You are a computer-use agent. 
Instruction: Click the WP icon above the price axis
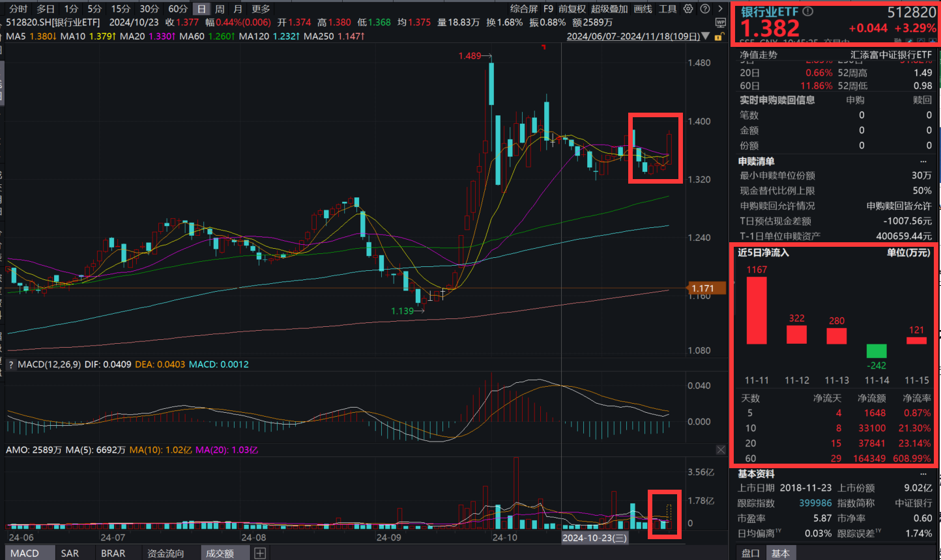(720, 22)
